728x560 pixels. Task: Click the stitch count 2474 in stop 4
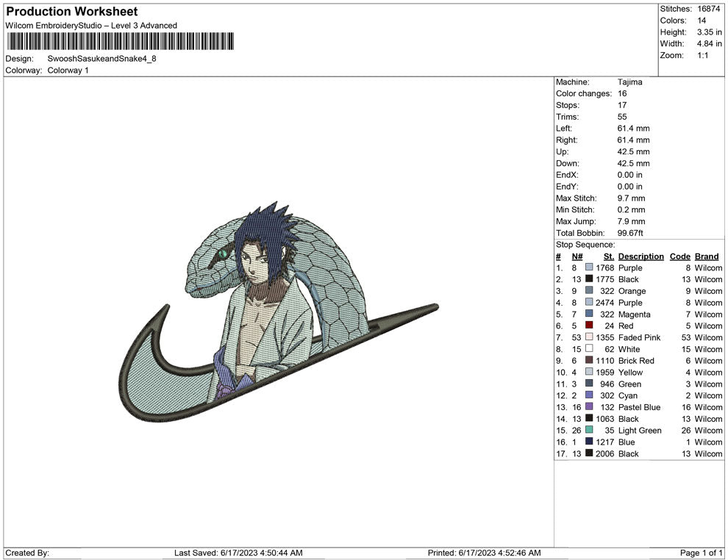[605, 303]
